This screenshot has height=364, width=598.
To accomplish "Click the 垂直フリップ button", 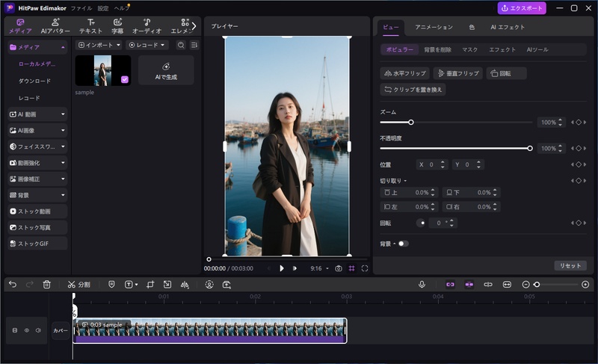I will tap(458, 73).
